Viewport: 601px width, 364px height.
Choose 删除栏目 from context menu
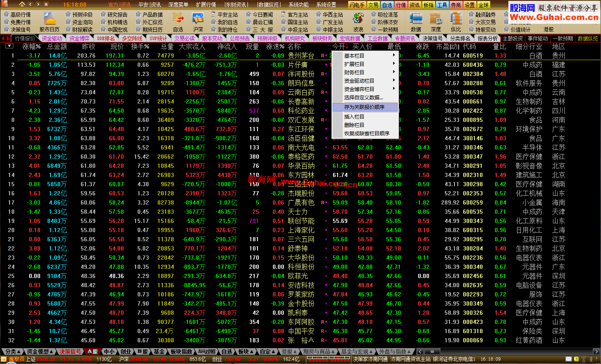point(365,125)
